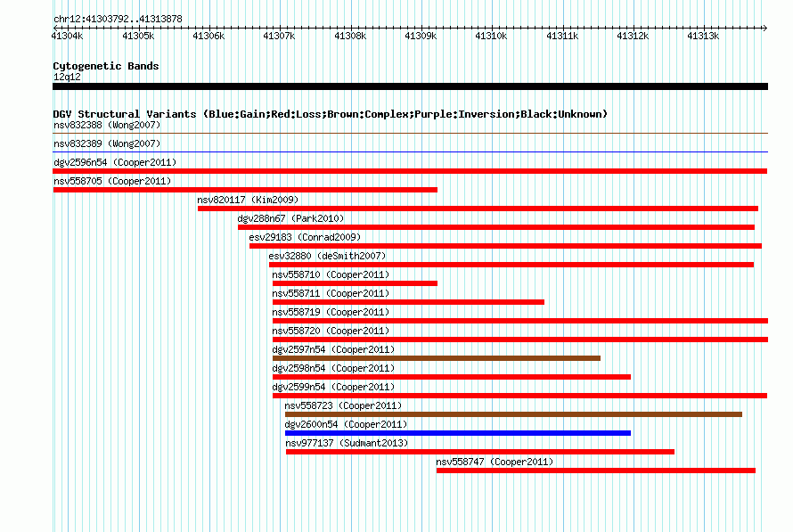793x532 pixels.
Task: Click the dgv2600n54 (Cooper2011) label
Action: tap(346, 424)
